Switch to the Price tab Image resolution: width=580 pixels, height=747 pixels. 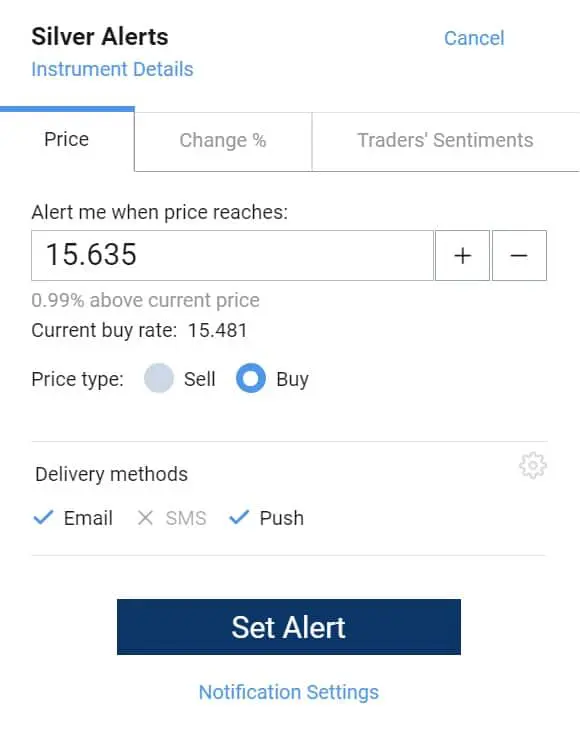coord(67,140)
